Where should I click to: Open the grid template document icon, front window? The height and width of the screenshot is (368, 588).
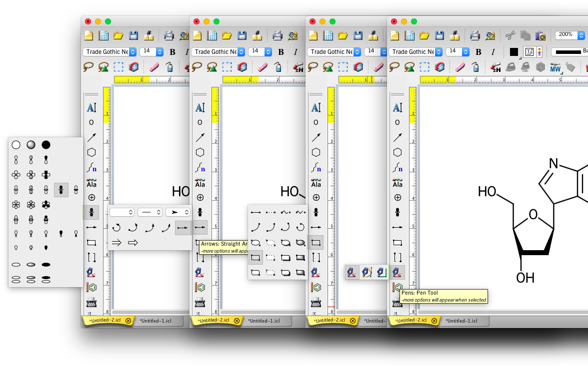click(x=409, y=35)
